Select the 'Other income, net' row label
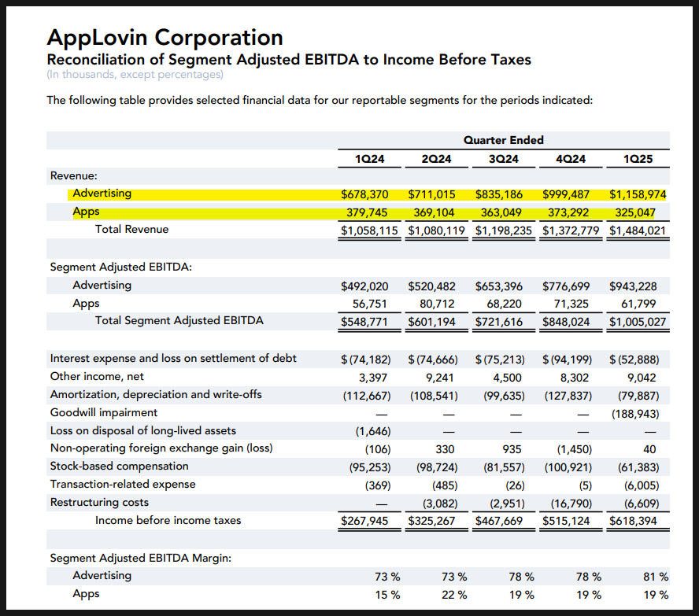Viewport: 699px width, 616px height. point(97,377)
